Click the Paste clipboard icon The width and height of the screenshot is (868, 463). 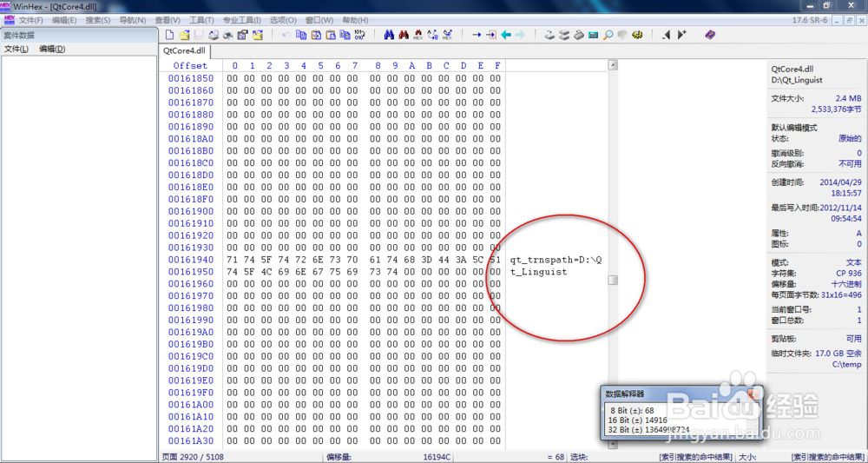pos(331,35)
